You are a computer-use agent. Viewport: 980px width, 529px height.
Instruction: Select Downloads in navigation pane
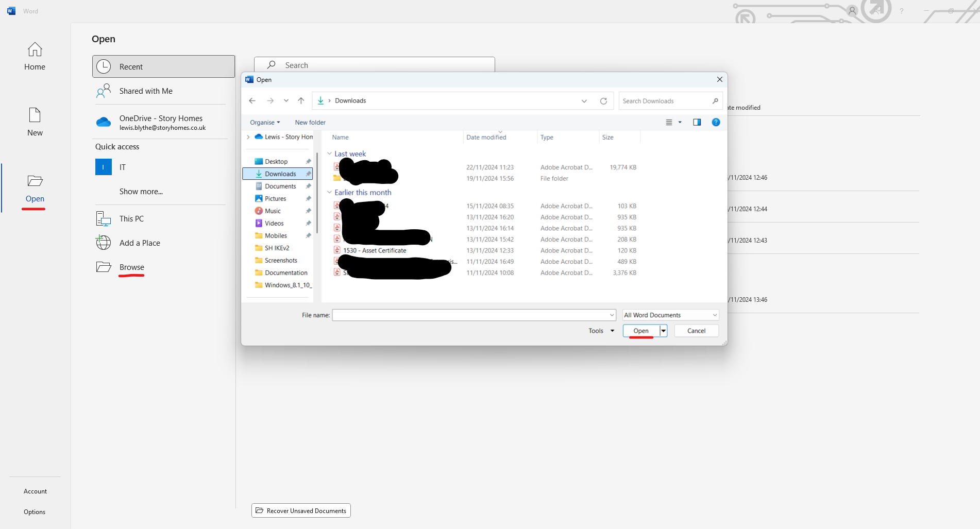click(x=278, y=174)
